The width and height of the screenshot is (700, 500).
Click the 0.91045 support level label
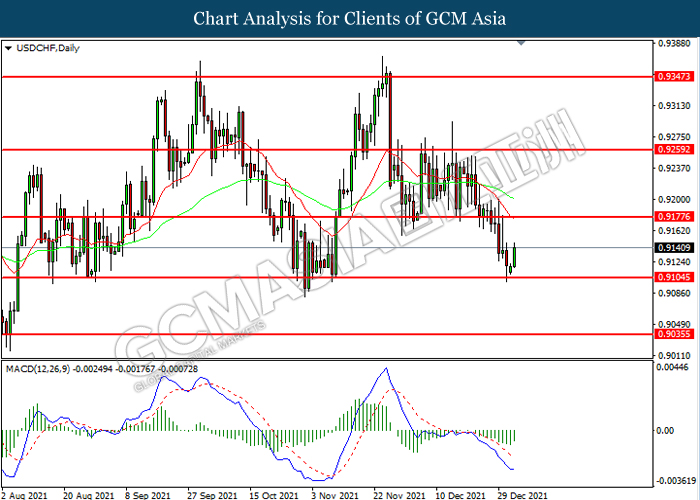tap(675, 277)
